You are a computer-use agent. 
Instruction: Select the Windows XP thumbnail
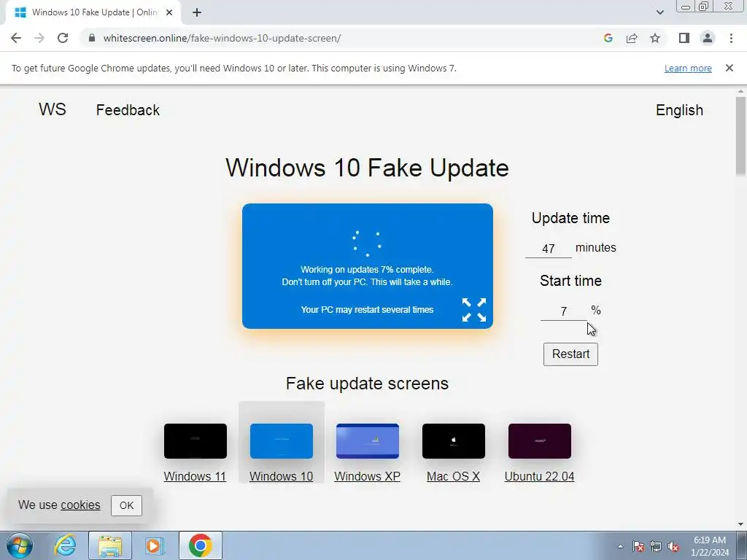point(368,441)
